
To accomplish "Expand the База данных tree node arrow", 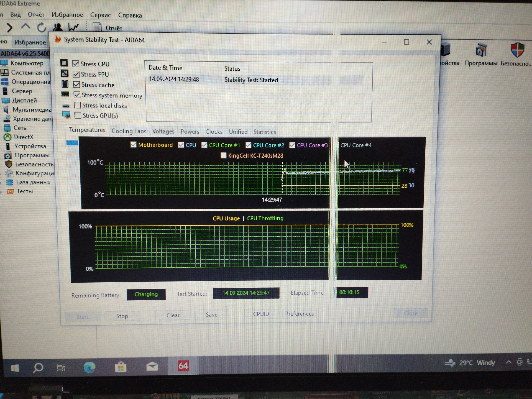I will pos(1,183).
